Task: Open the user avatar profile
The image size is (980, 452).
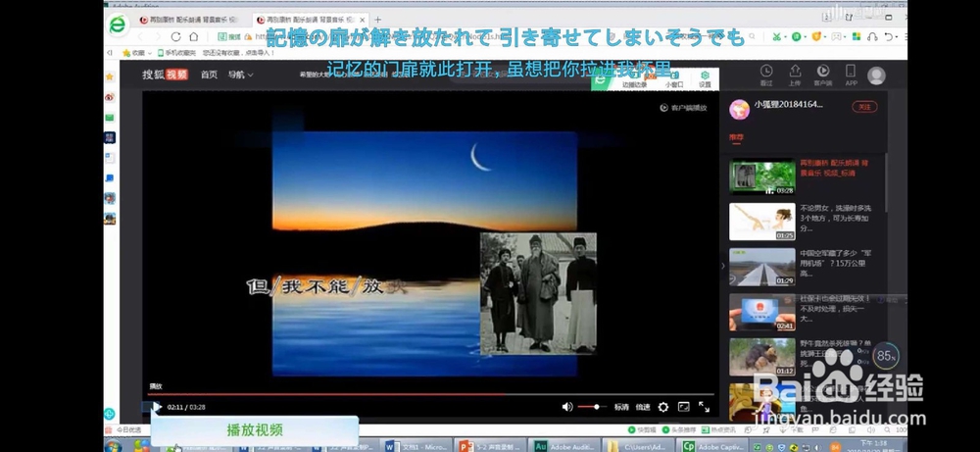Action: point(876,75)
